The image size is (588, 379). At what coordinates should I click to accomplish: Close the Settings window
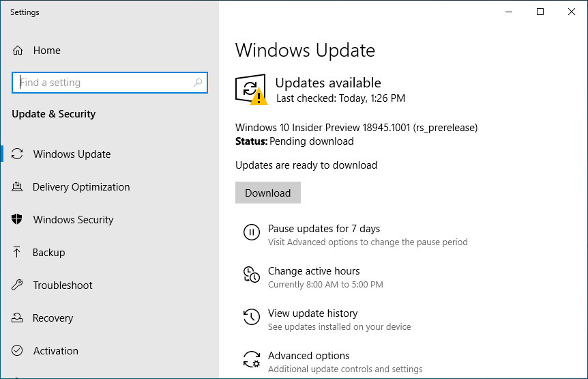tap(572, 12)
